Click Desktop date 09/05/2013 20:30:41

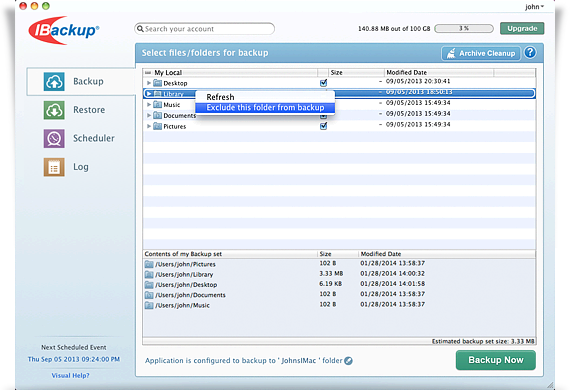tap(418, 81)
